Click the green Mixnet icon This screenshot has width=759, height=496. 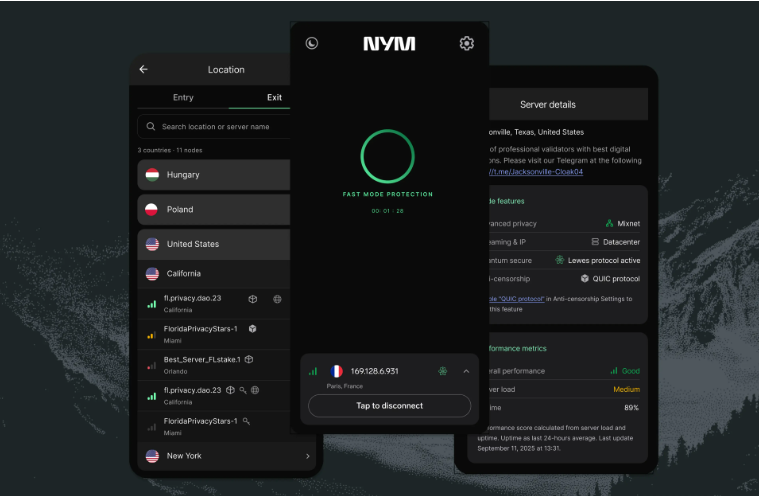pyautogui.click(x=609, y=223)
